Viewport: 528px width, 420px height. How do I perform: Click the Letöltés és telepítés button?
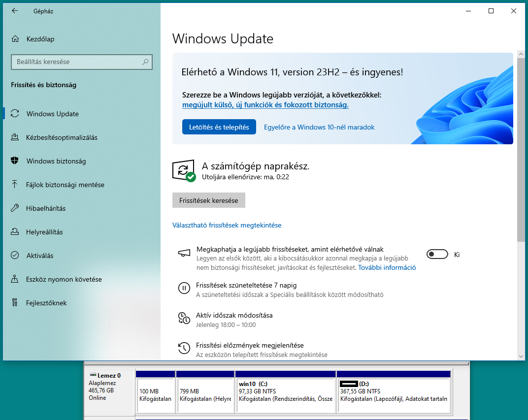tap(219, 127)
